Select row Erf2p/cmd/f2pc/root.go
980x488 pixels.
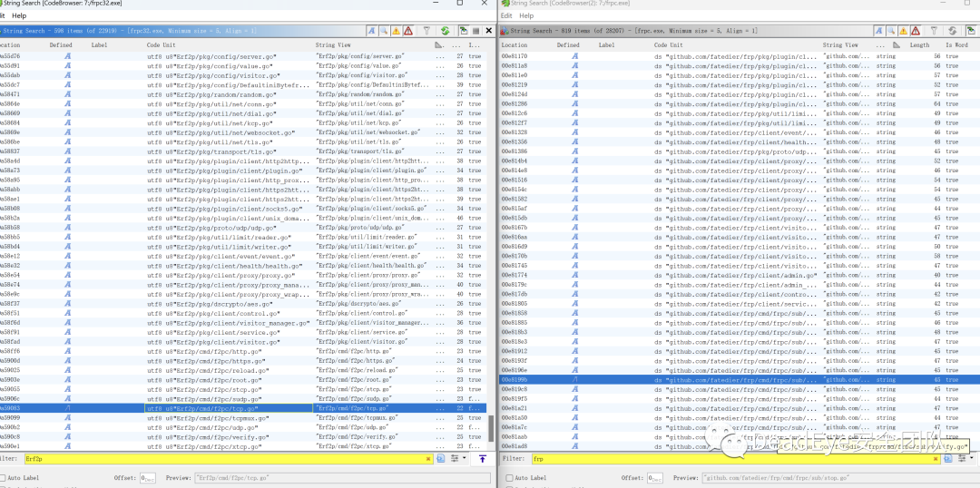pyautogui.click(x=244, y=379)
